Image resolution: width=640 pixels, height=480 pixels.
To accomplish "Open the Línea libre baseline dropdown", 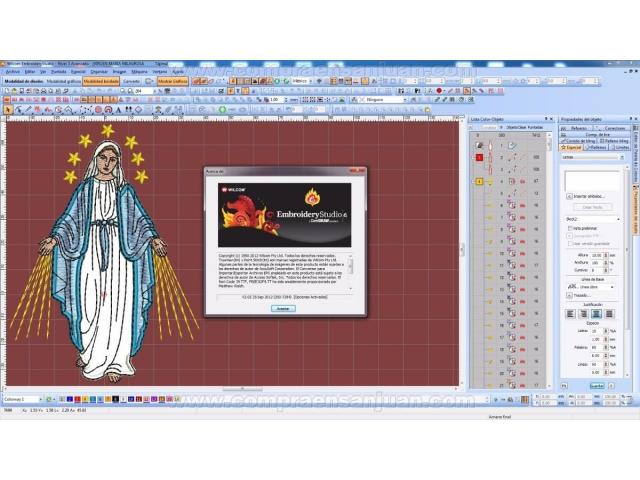I will point(612,287).
